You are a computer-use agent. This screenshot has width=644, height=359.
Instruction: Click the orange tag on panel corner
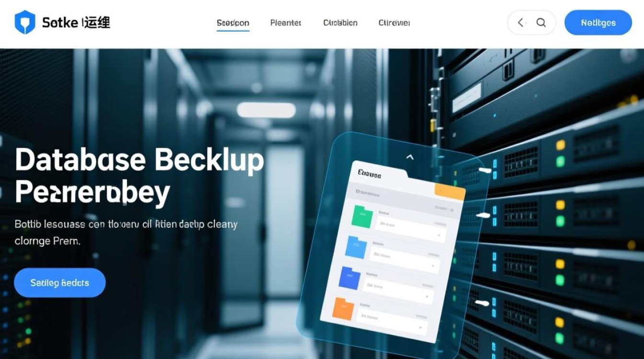click(449, 191)
